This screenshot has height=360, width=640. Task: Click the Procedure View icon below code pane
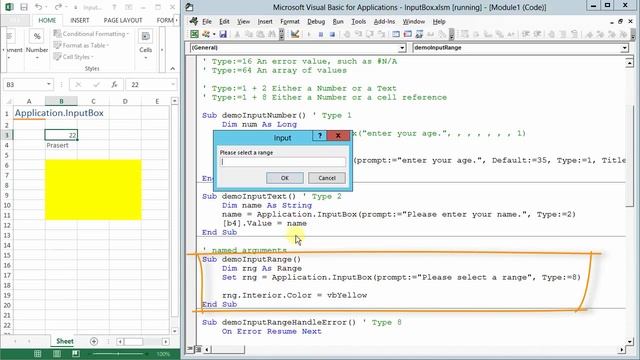pyautogui.click(x=190, y=349)
